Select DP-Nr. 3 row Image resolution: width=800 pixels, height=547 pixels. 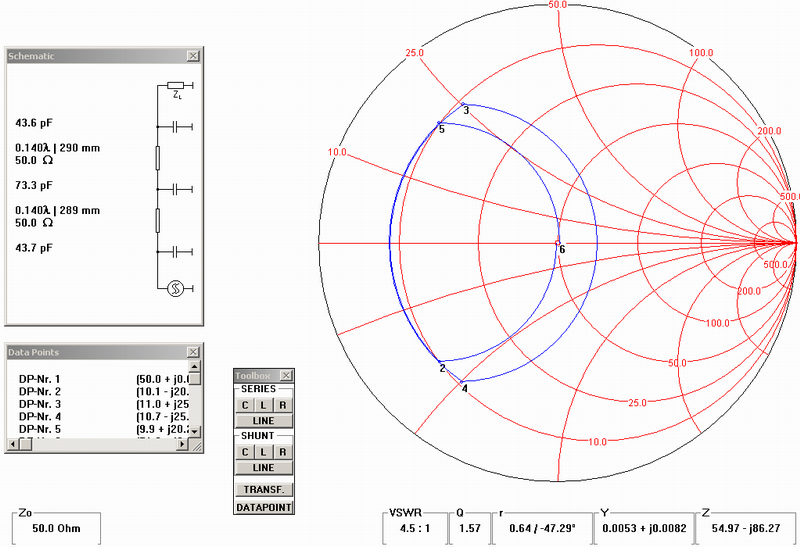point(104,404)
